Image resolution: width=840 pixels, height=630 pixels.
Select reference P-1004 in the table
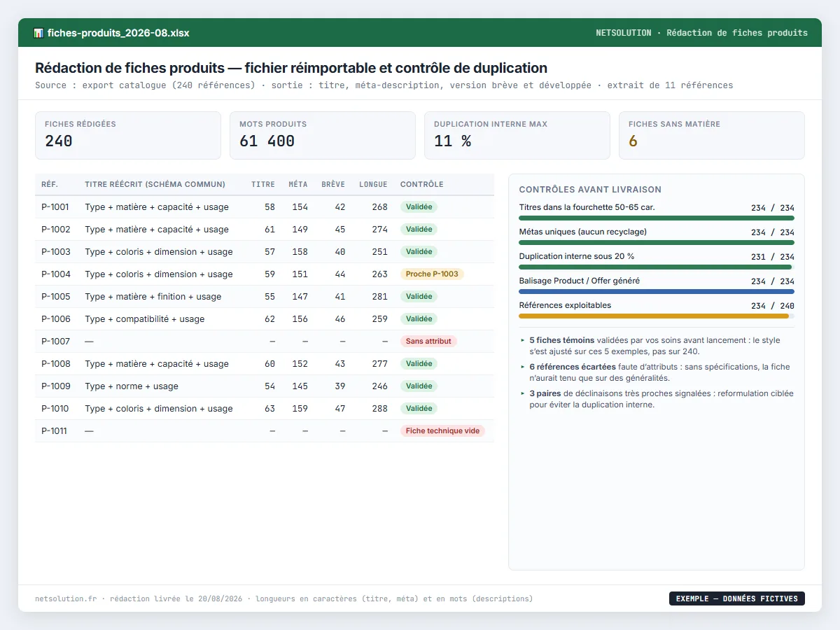(x=56, y=274)
